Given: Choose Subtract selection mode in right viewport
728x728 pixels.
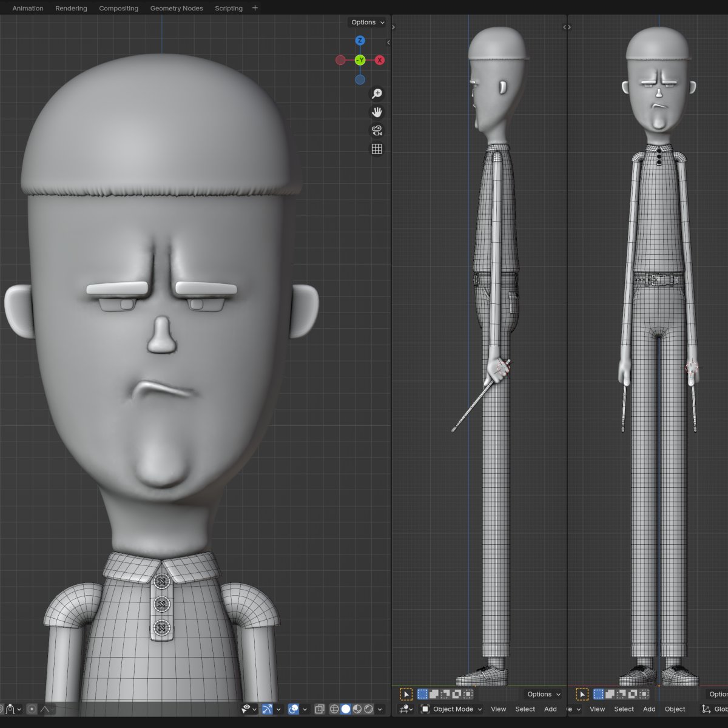Looking at the screenshot, I should [621, 694].
